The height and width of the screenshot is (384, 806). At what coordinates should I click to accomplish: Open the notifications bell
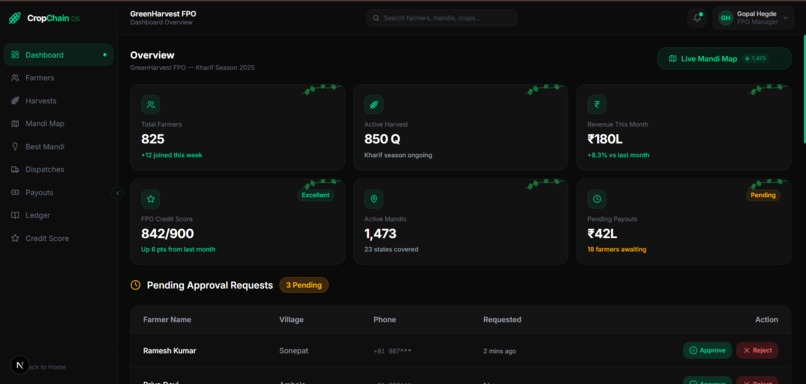pos(697,18)
